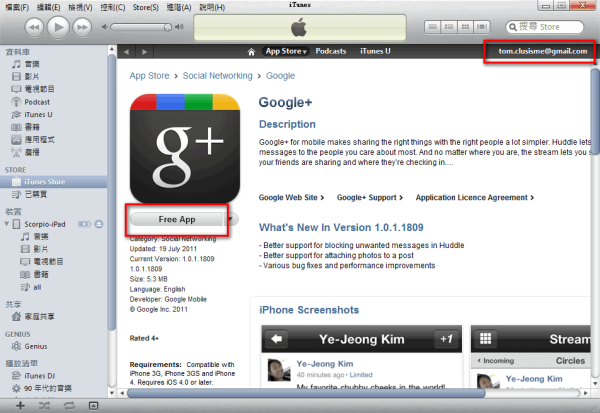
Task: Click the Free App button
Action: tap(176, 219)
